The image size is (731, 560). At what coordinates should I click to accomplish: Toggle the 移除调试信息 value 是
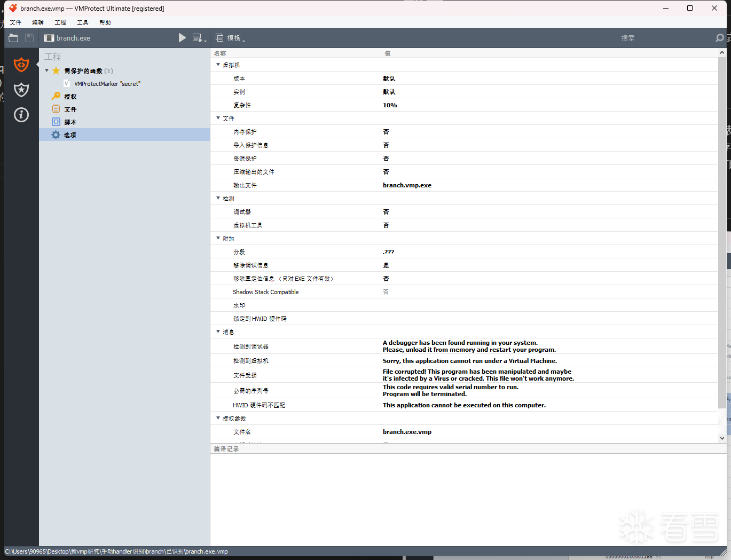click(x=386, y=265)
